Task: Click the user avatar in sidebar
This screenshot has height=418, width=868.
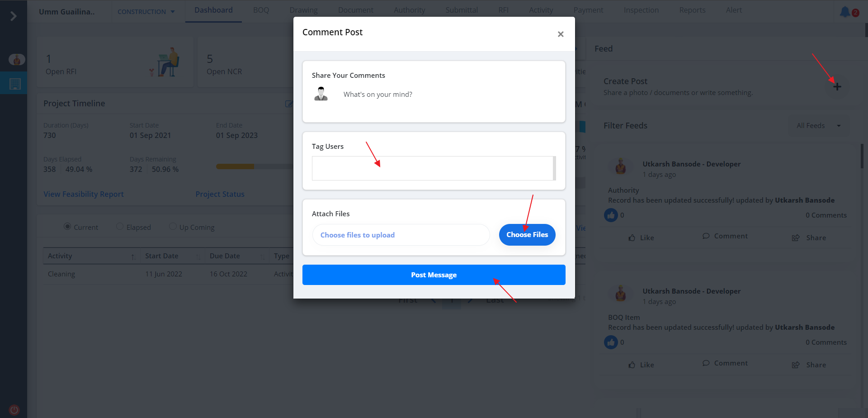Action: click(x=17, y=59)
